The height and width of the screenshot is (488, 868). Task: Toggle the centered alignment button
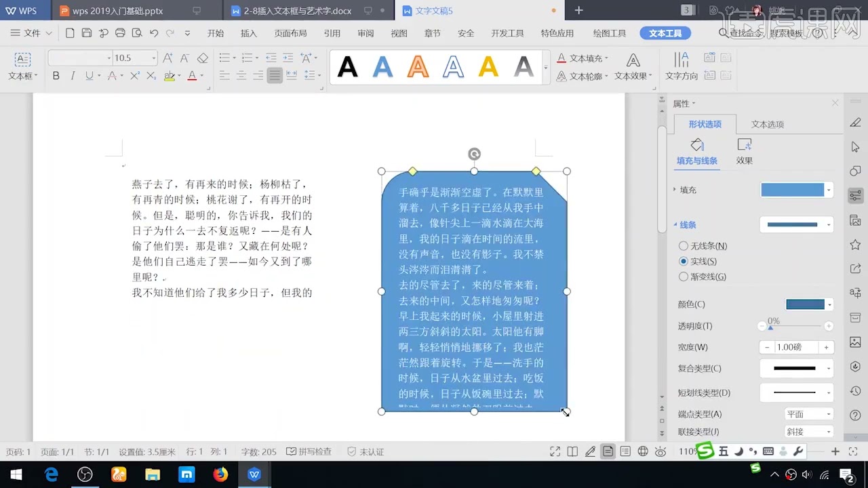241,76
